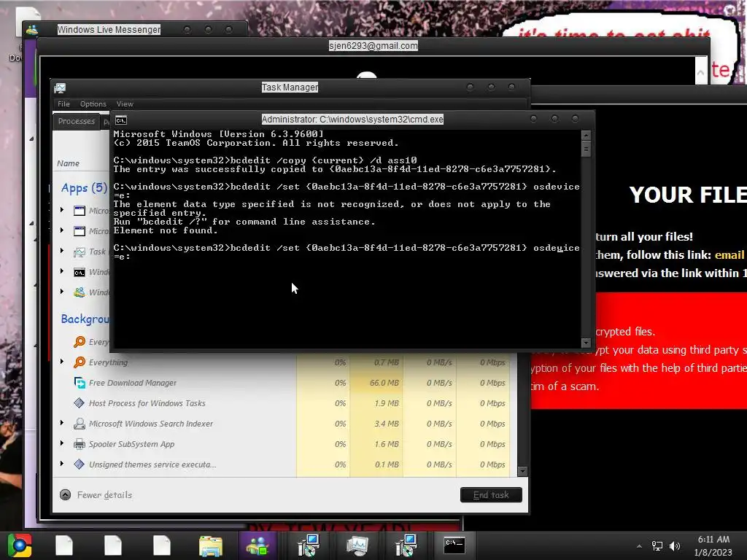This screenshot has width=747, height=560.
Task: Expand the Task Manager app row arrow
Action: point(62,251)
